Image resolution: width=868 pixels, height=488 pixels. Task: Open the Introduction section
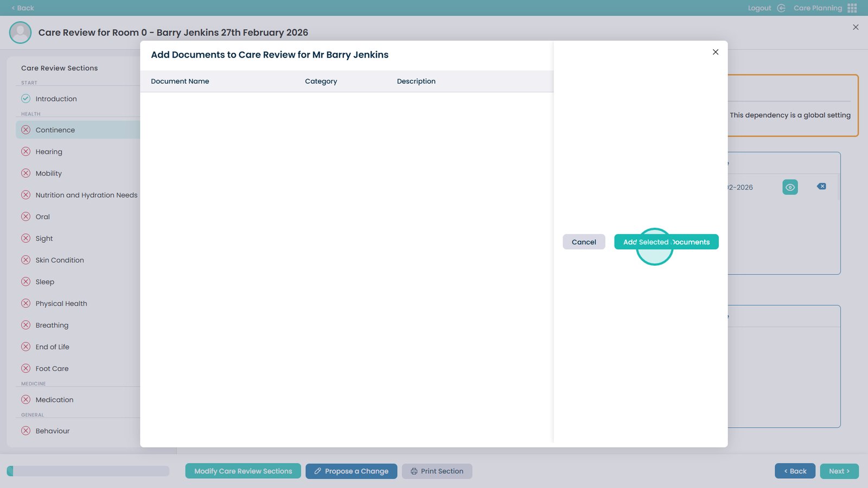56,99
